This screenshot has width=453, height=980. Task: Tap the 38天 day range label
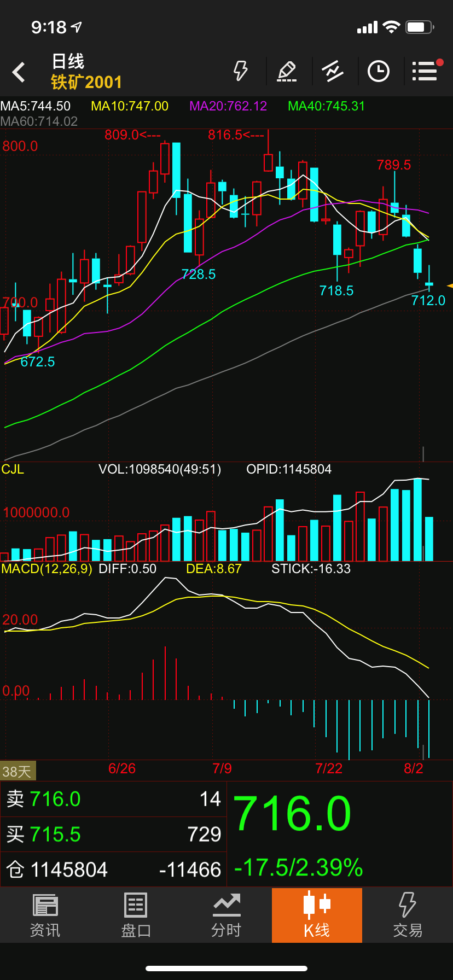coord(18,771)
